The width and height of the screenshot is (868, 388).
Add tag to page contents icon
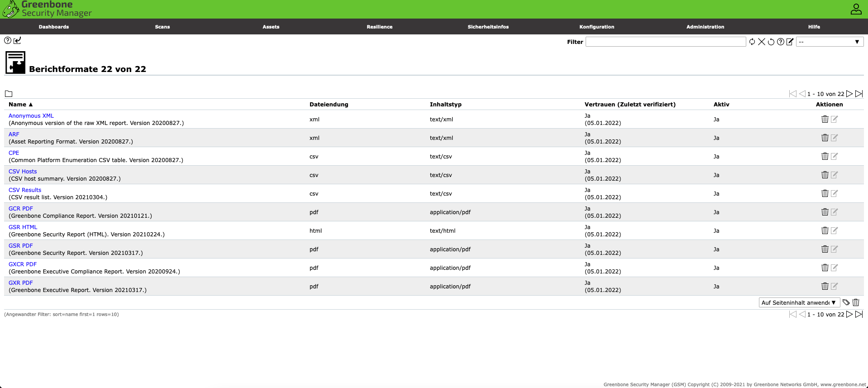point(846,302)
